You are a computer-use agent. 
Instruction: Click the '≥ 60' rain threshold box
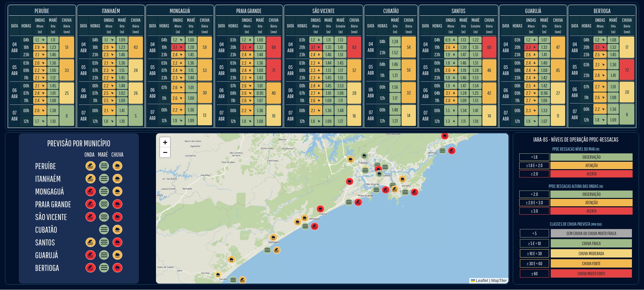pos(534,274)
